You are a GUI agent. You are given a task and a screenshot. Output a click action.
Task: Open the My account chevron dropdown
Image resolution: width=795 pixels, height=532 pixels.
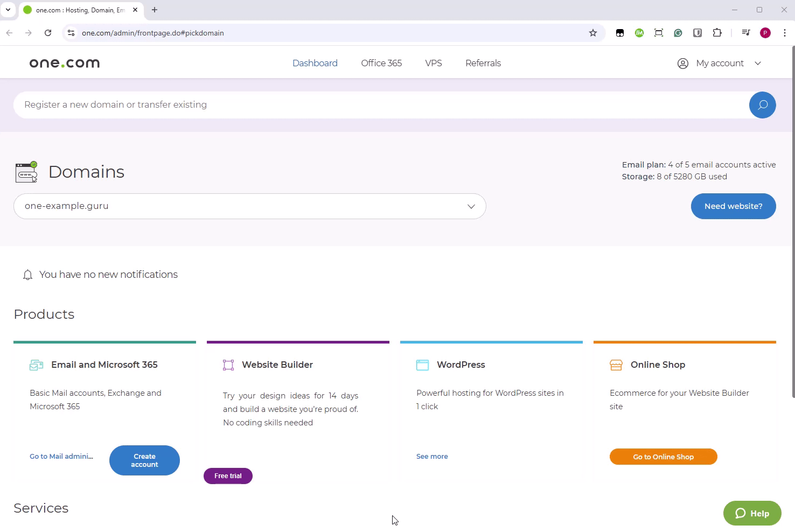(758, 63)
